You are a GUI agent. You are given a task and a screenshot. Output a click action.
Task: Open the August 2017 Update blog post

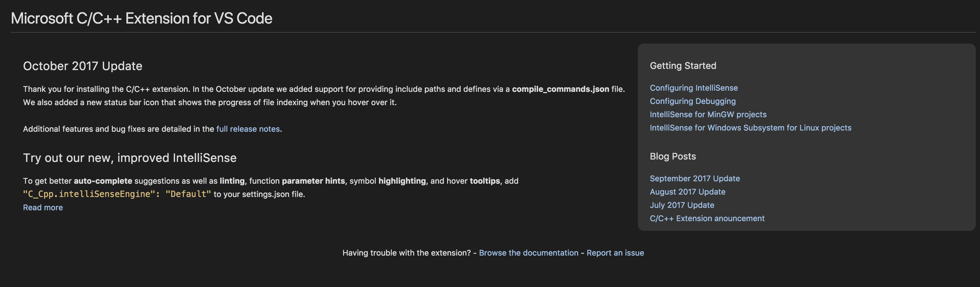point(687,192)
